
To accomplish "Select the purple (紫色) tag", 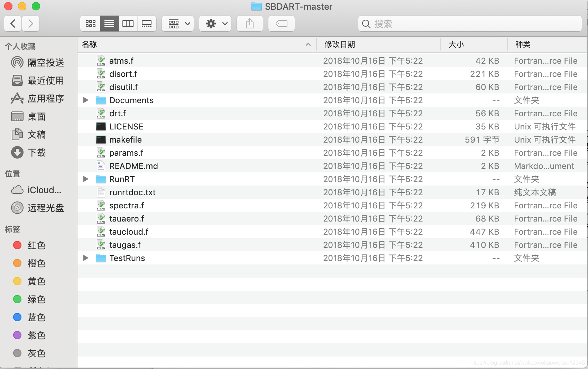I will pos(29,335).
